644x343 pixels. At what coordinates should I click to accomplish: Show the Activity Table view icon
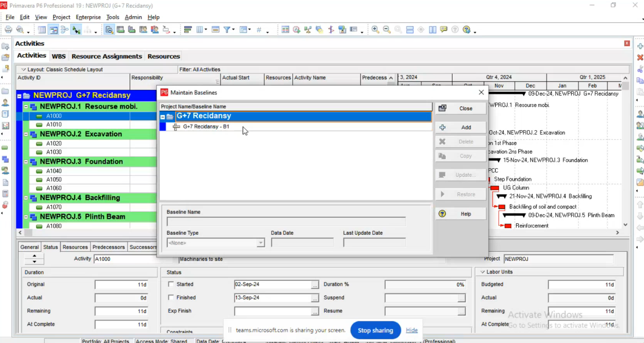click(42, 30)
